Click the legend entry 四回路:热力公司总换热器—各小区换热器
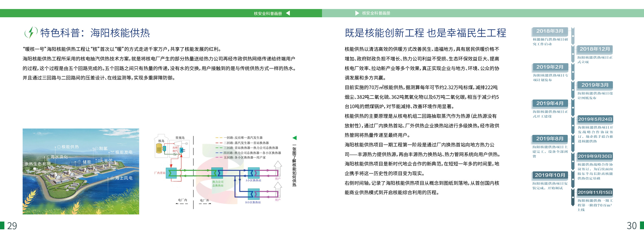 [x=248, y=153]
